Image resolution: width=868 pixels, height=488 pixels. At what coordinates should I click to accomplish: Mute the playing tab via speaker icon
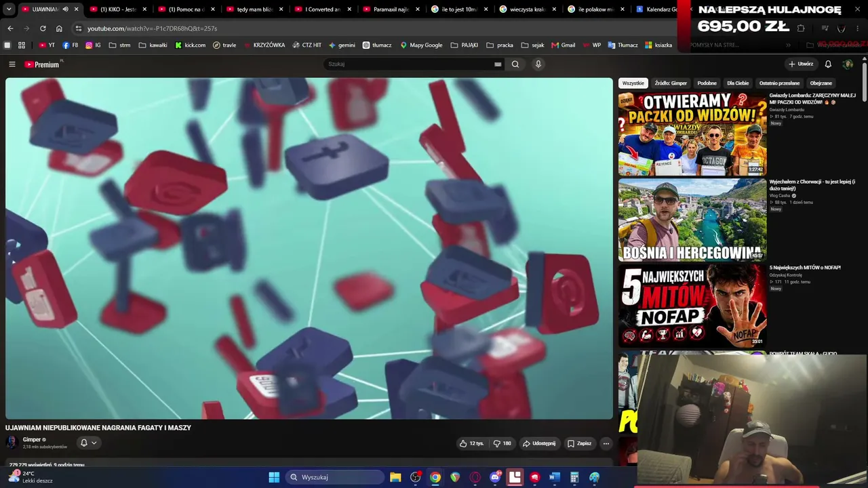tap(65, 9)
